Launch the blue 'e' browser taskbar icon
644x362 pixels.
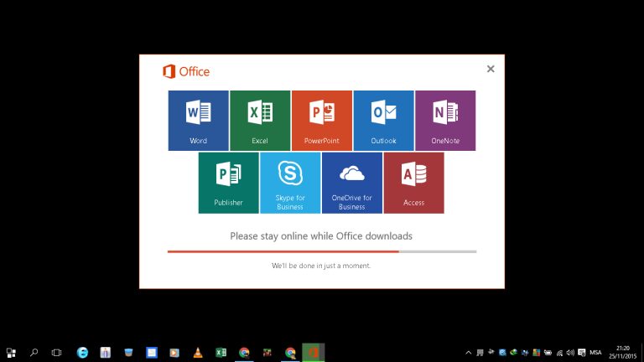point(82,353)
